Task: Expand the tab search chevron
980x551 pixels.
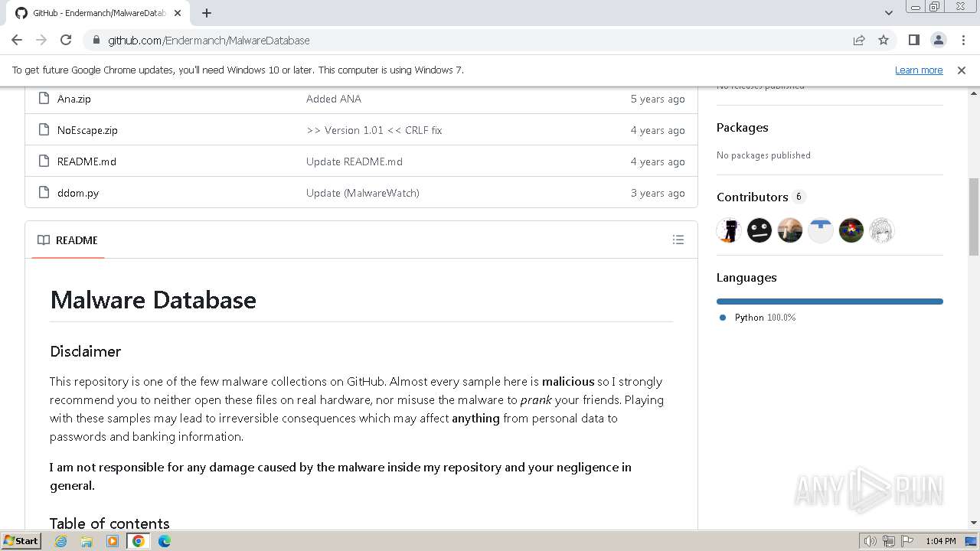Action: [x=888, y=13]
